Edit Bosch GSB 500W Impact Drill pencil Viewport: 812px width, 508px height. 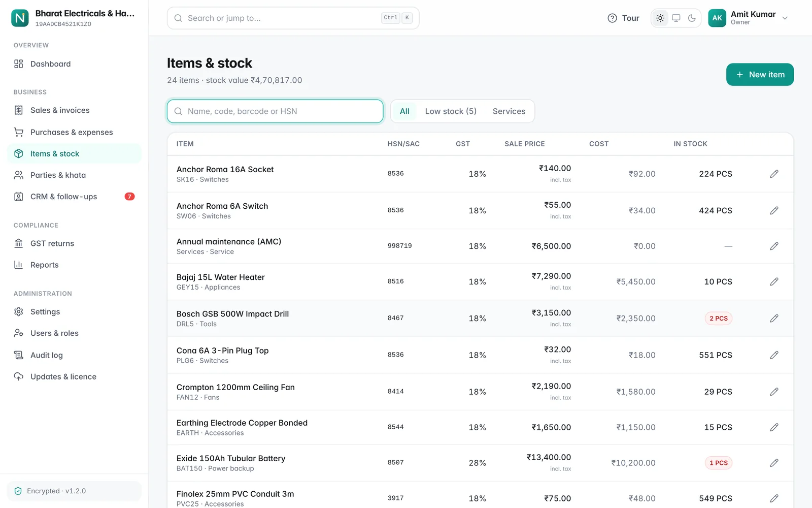click(774, 319)
